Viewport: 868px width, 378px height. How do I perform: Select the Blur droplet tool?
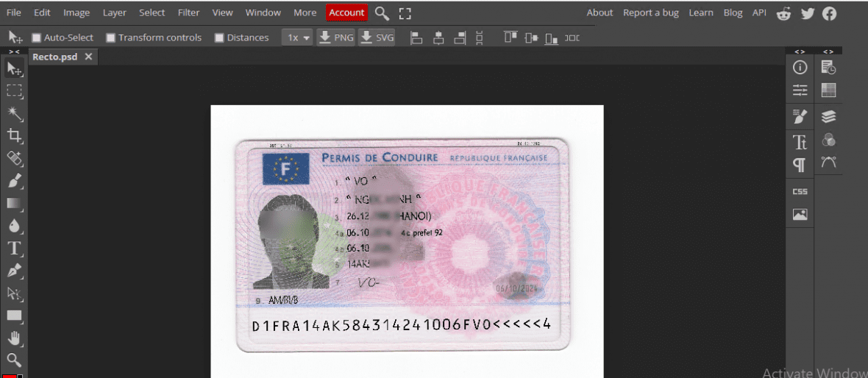tap(14, 226)
